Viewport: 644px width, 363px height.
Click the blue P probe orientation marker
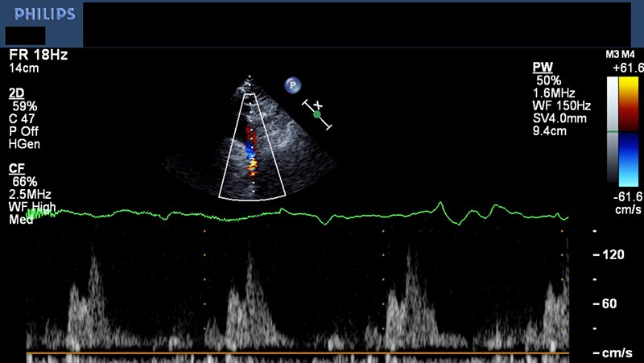[292, 85]
